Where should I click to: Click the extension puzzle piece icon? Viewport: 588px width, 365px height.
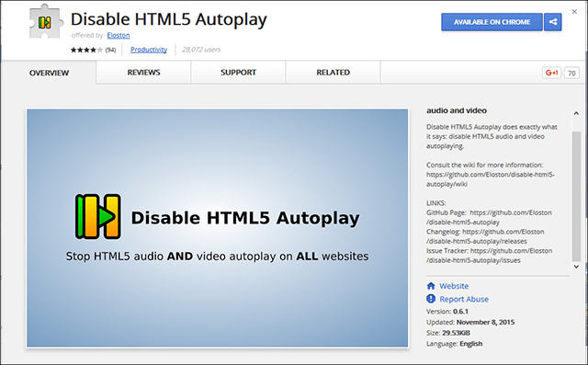tap(46, 22)
